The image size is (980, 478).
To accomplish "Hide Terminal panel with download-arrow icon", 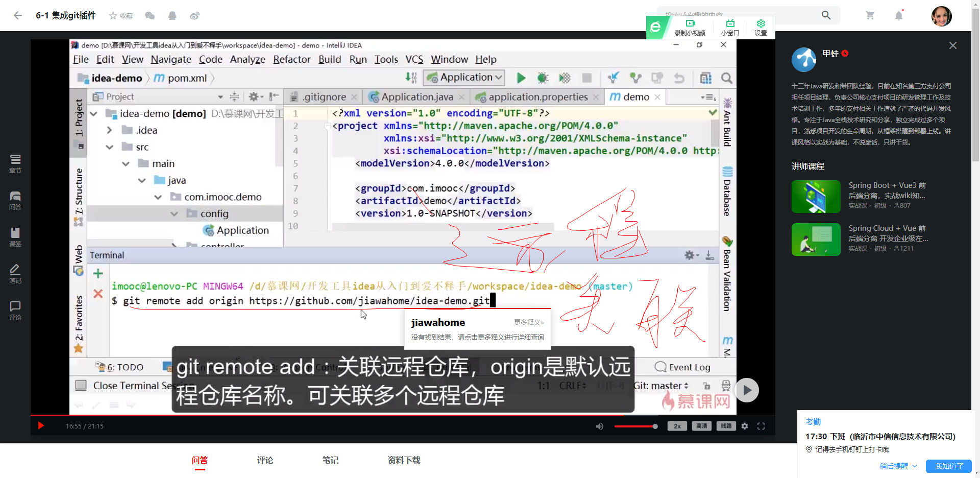I will [x=709, y=255].
